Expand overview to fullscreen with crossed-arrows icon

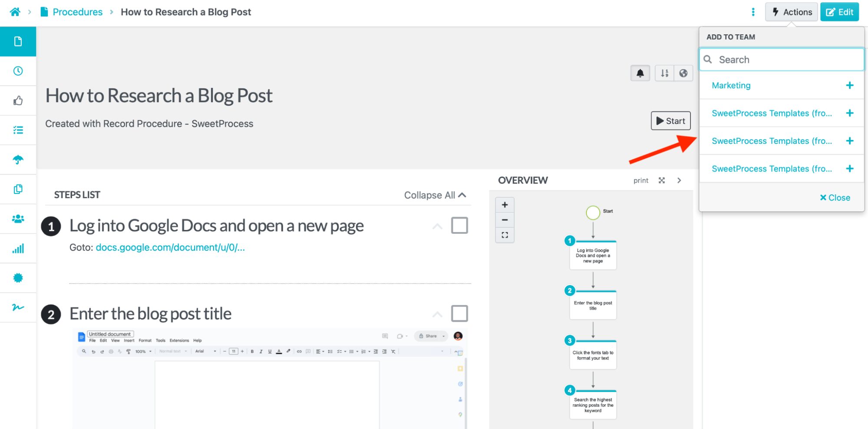point(661,180)
